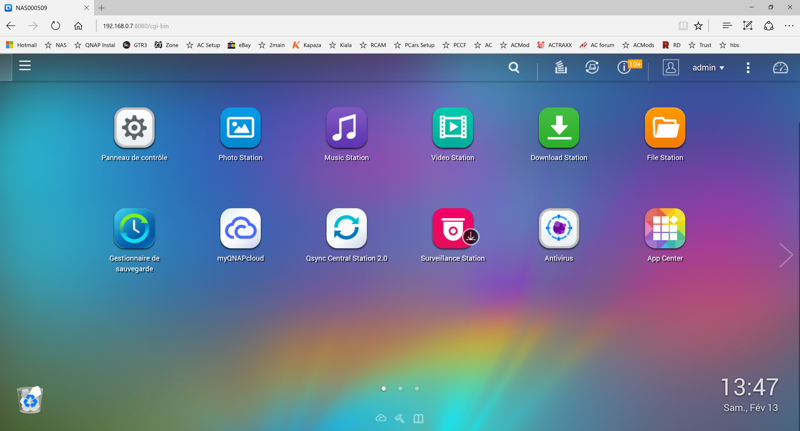Launch Photo Station
The height and width of the screenshot is (431, 800).
coord(240,128)
